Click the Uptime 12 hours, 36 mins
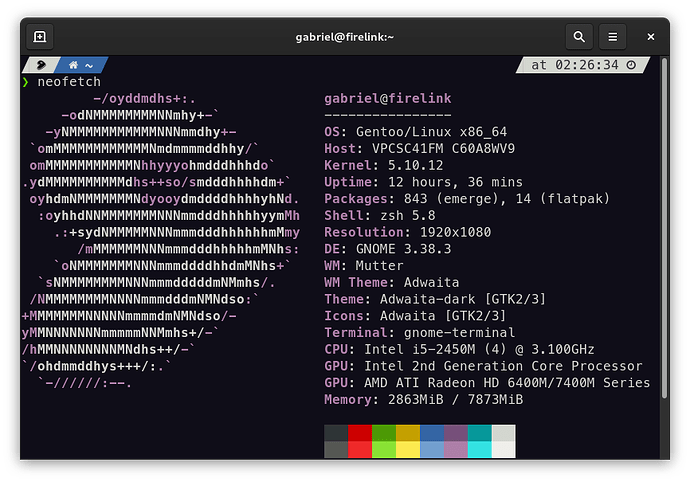The image size is (690, 482). click(423, 182)
